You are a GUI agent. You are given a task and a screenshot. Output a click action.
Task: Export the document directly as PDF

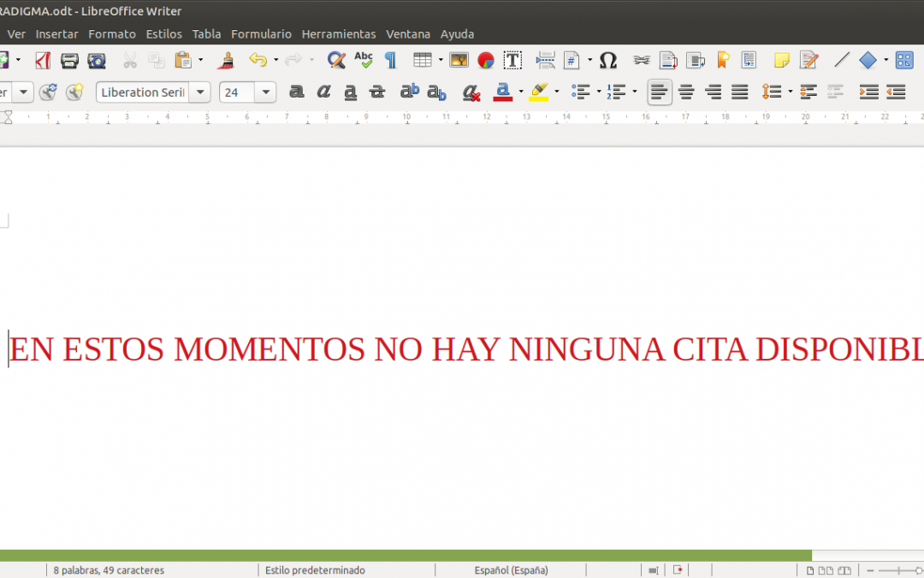(x=43, y=60)
